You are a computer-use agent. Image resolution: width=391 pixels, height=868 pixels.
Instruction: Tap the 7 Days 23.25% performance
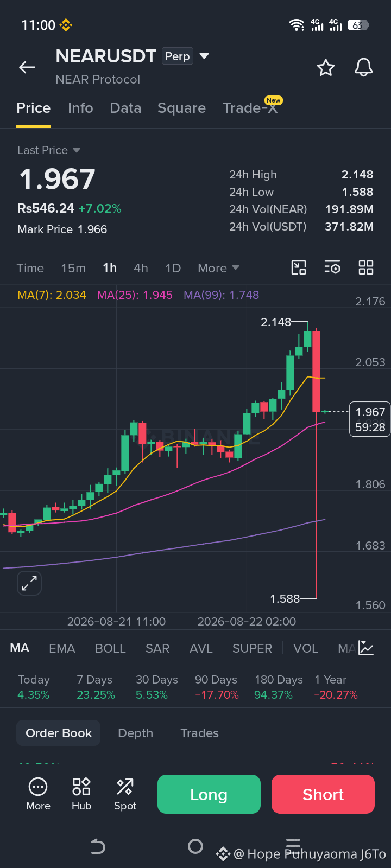[x=96, y=687]
